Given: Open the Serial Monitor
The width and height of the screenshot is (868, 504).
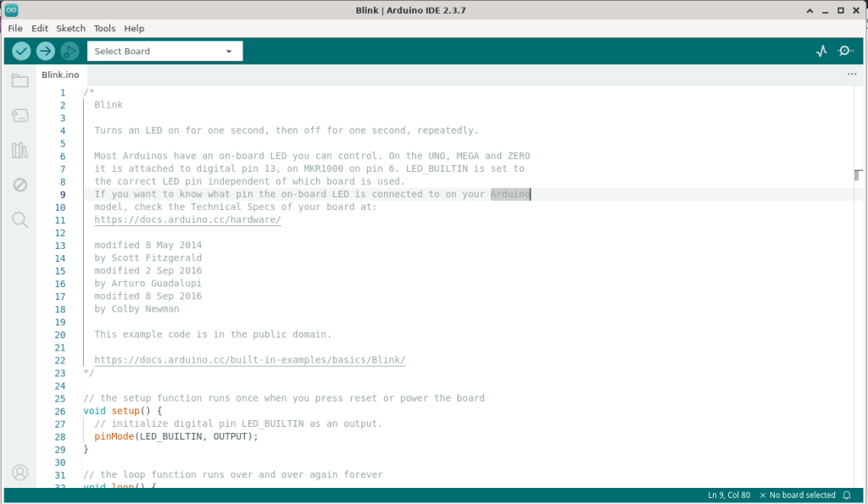Looking at the screenshot, I should pos(845,52).
